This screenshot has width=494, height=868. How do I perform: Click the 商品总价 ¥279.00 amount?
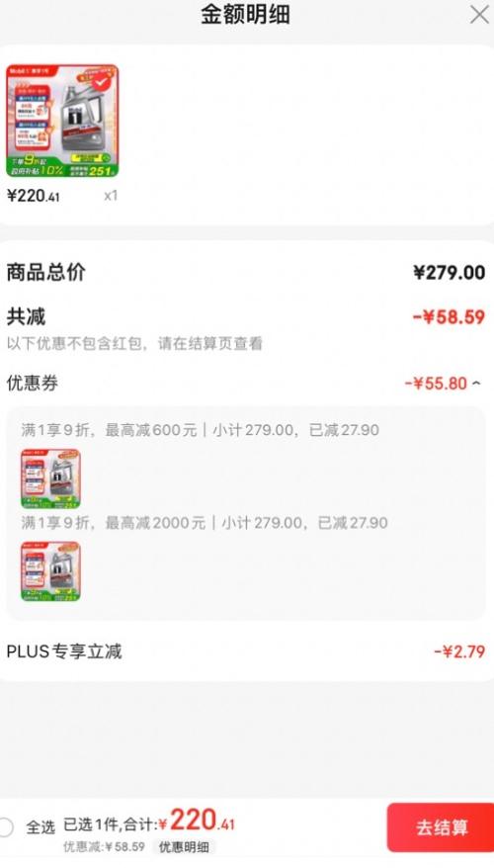click(x=450, y=272)
